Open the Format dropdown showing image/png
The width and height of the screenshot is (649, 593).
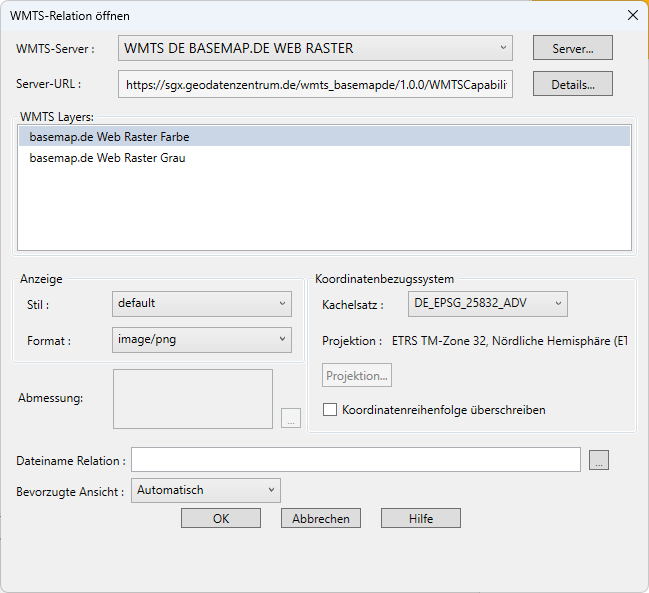click(202, 340)
